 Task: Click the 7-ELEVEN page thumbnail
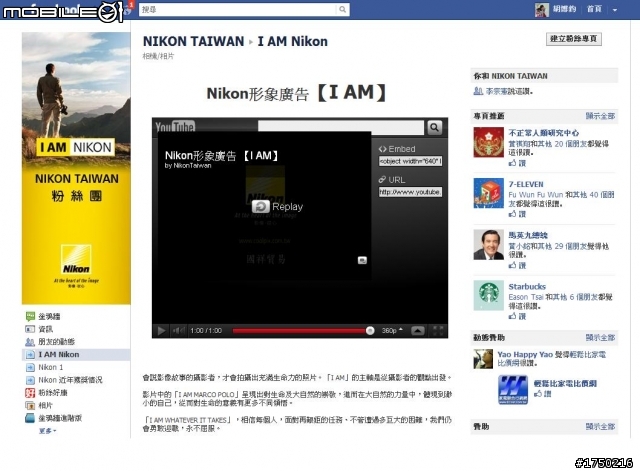[489, 193]
